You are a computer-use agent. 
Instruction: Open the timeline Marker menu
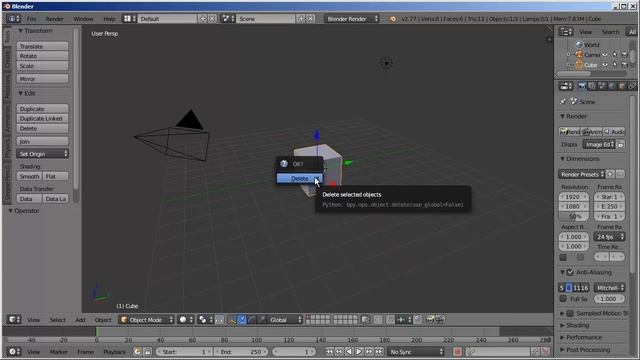tap(58, 352)
